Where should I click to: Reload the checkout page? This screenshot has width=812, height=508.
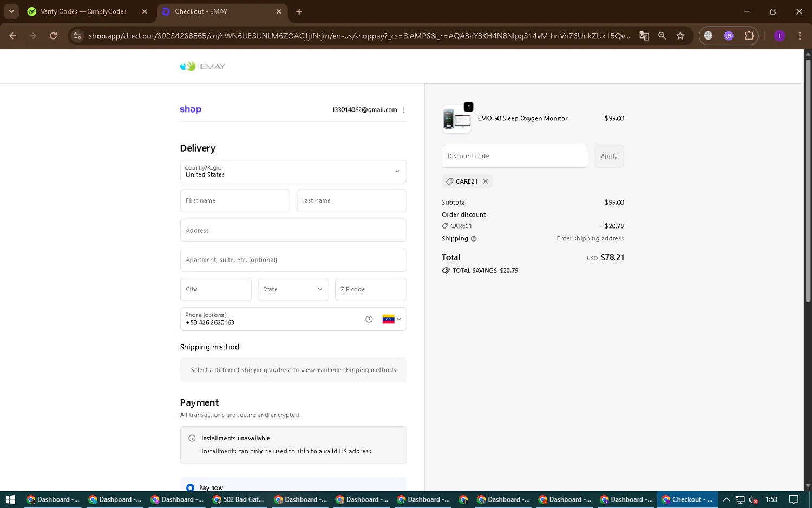53,36
